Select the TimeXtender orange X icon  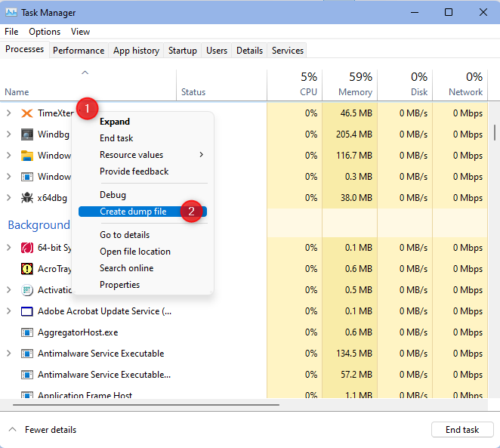[26, 113]
